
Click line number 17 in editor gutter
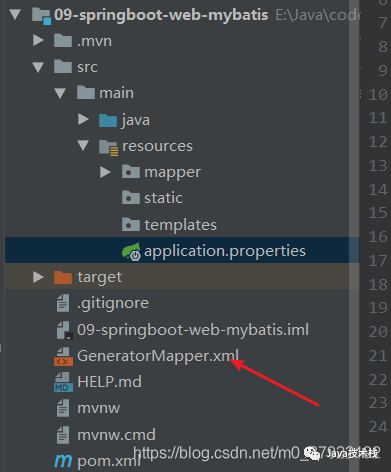(x=378, y=261)
